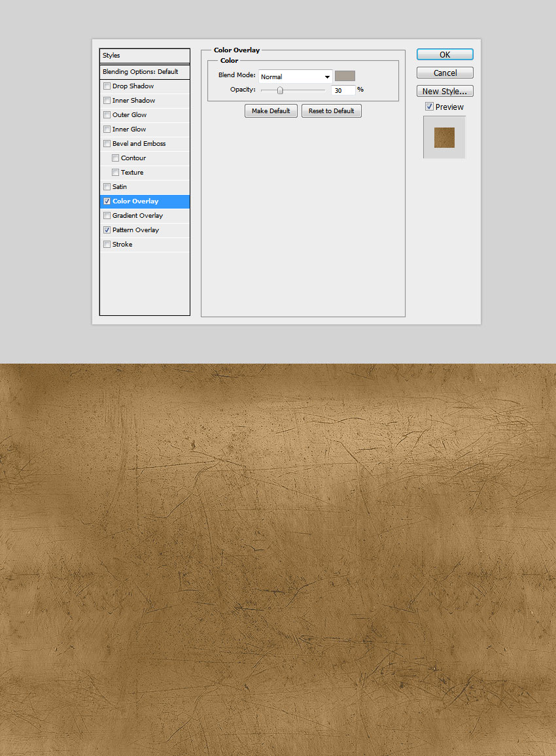Image resolution: width=556 pixels, height=756 pixels.
Task: Click Reset to Default button
Action: click(x=331, y=111)
